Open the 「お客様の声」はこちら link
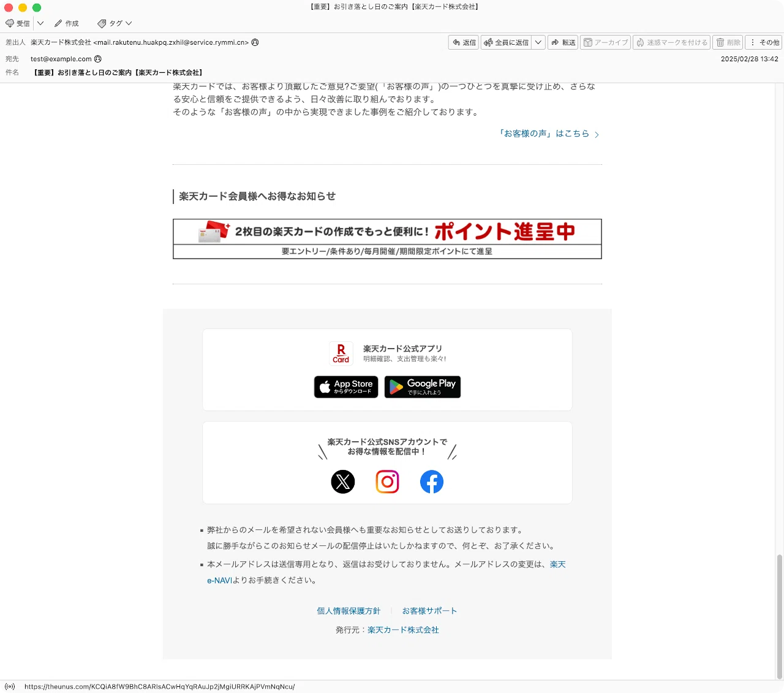 click(x=549, y=134)
